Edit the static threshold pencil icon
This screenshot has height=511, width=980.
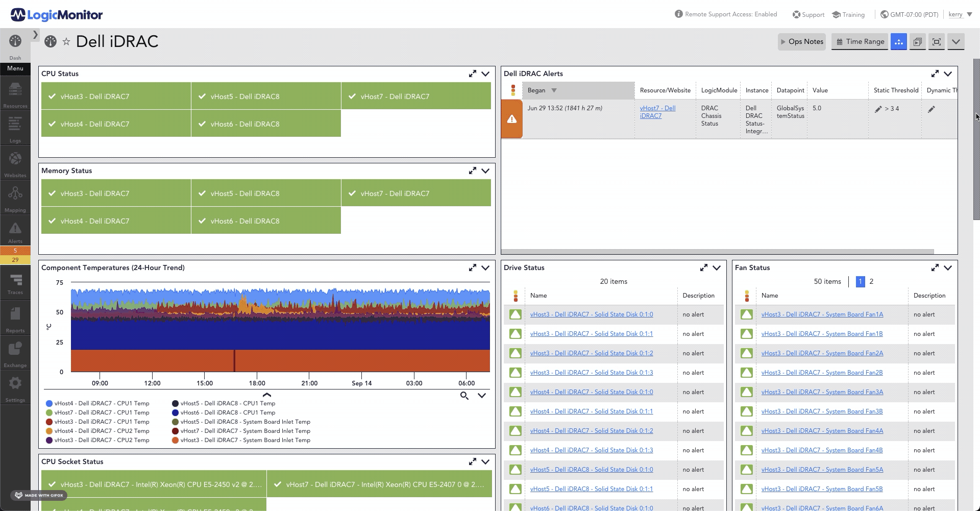coord(878,109)
